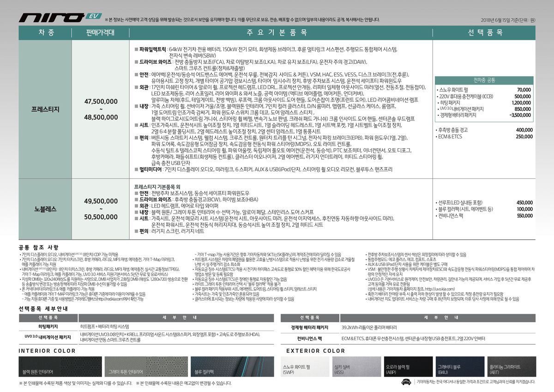Image resolution: width=554 pixels, height=392 pixels.
Task: Select the 스노우 화이트 펄 (SWP) swatch
Action: [x=305, y=366]
